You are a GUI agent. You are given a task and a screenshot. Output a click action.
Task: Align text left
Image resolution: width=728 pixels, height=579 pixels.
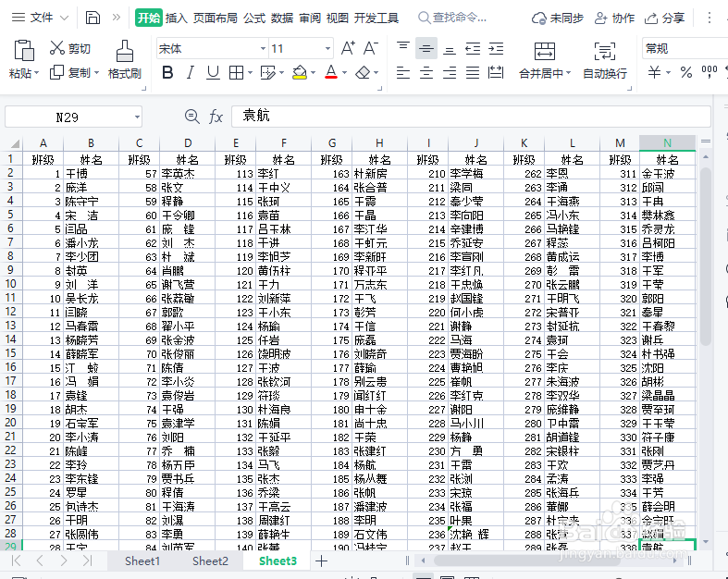pyautogui.click(x=403, y=72)
